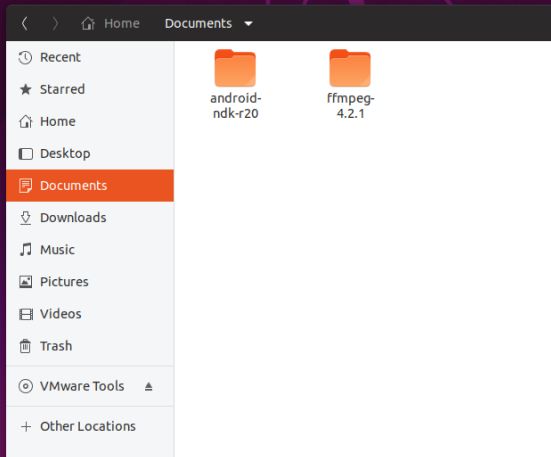Select Documents in the sidebar
This screenshot has width=551, height=457.
point(90,185)
